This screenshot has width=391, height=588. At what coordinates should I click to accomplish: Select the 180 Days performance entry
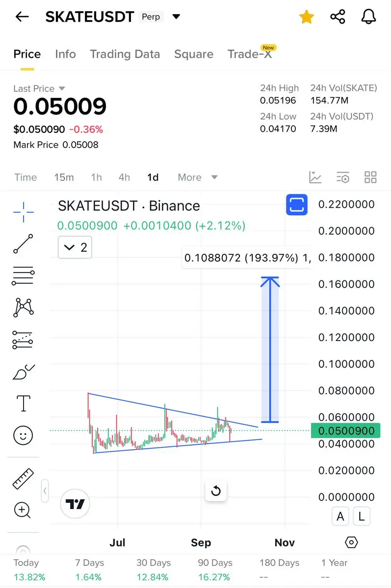tap(279, 570)
